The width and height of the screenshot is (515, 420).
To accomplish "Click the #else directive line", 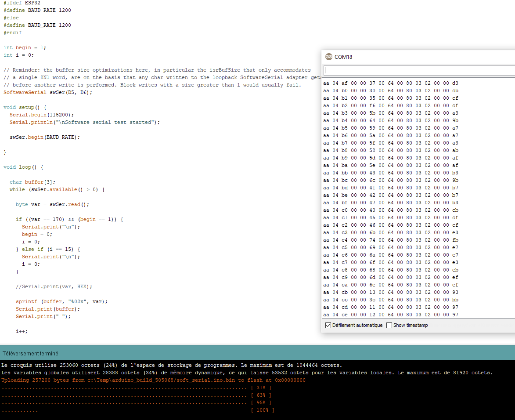I will pos(11,18).
